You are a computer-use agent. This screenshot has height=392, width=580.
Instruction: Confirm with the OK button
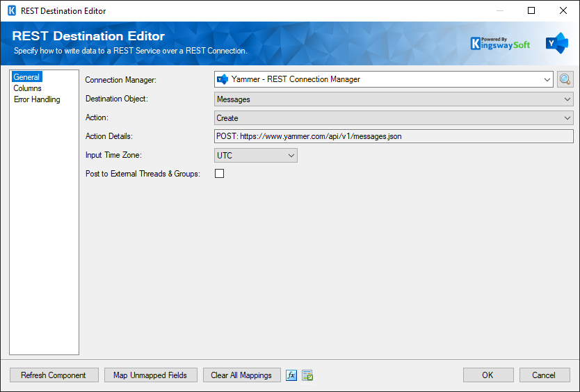[x=488, y=375]
